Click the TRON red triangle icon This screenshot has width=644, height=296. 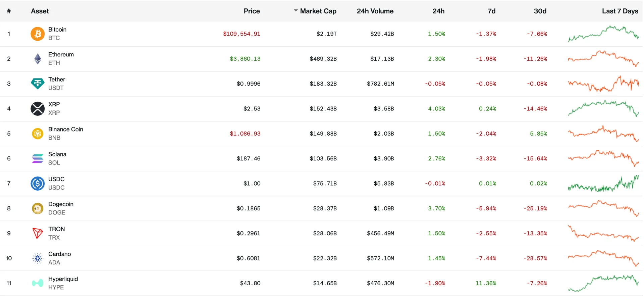pyautogui.click(x=38, y=233)
